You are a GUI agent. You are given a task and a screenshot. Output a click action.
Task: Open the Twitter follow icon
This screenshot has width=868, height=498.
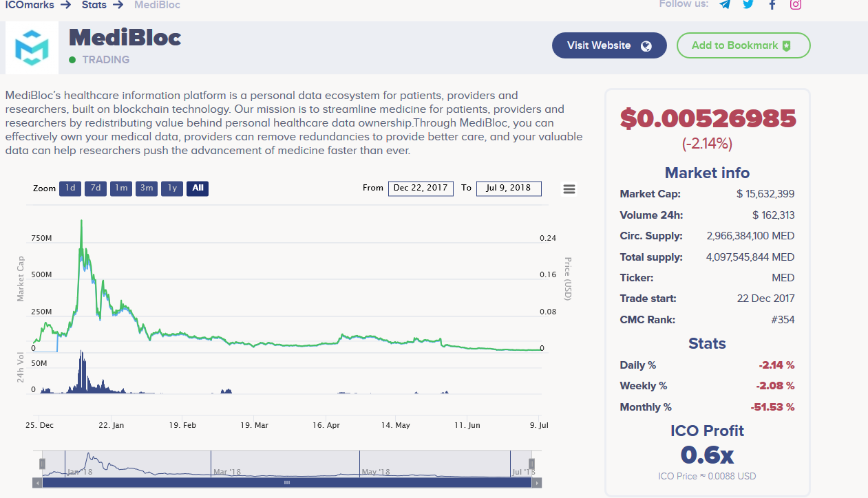pos(748,5)
